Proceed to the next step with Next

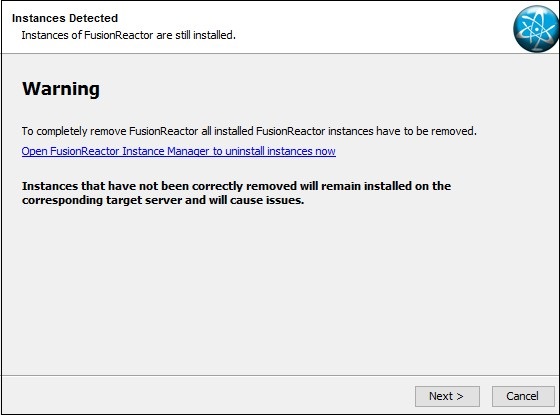point(447,396)
